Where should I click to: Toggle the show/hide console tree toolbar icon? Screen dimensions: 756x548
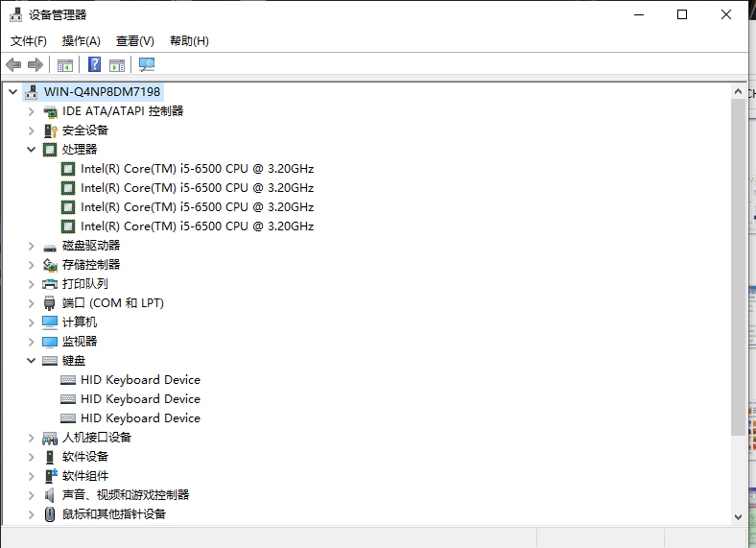click(x=65, y=64)
